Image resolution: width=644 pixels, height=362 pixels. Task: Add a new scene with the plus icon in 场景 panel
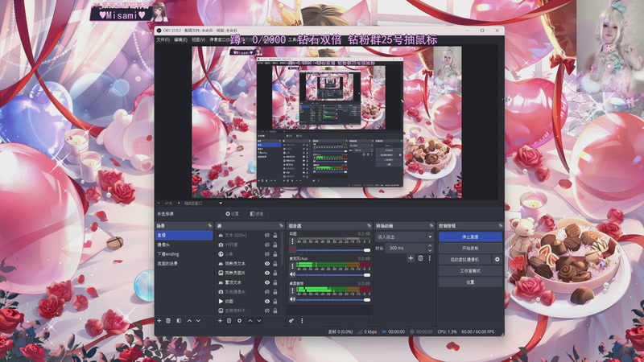pyautogui.click(x=159, y=320)
